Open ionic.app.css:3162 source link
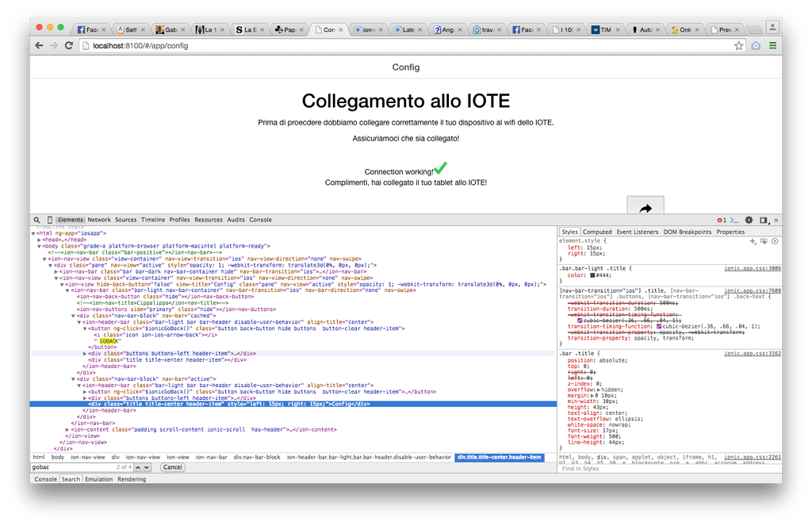This screenshot has height=526, width=812. [x=753, y=353]
